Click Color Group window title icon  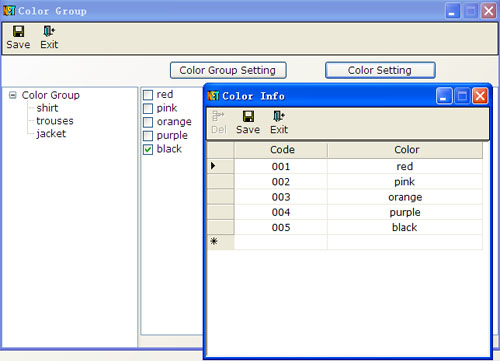coord(9,11)
